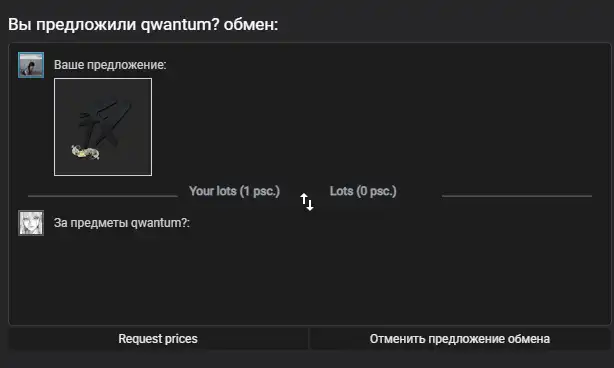The height and width of the screenshot is (368, 614).
Task: Click the обмен: word in the title
Action: point(251,25)
